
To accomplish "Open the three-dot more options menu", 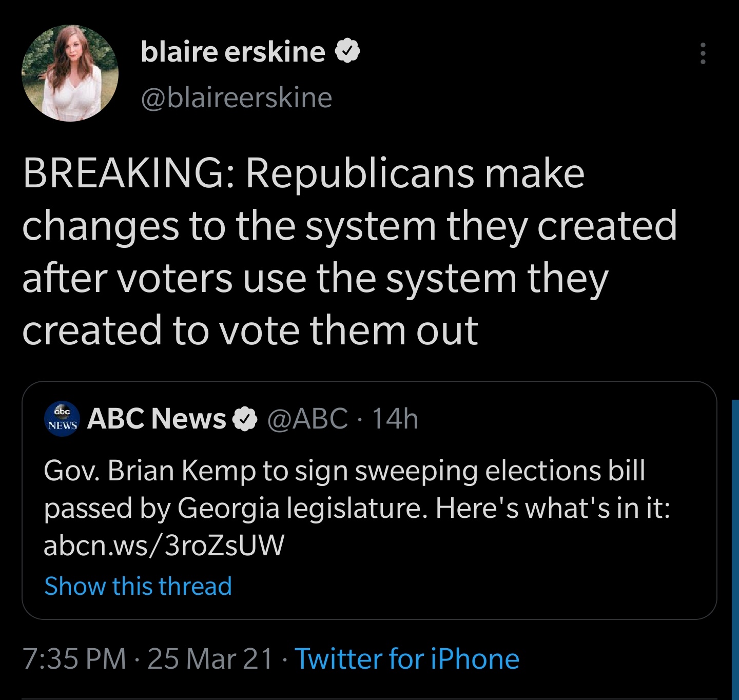I will click(x=703, y=53).
